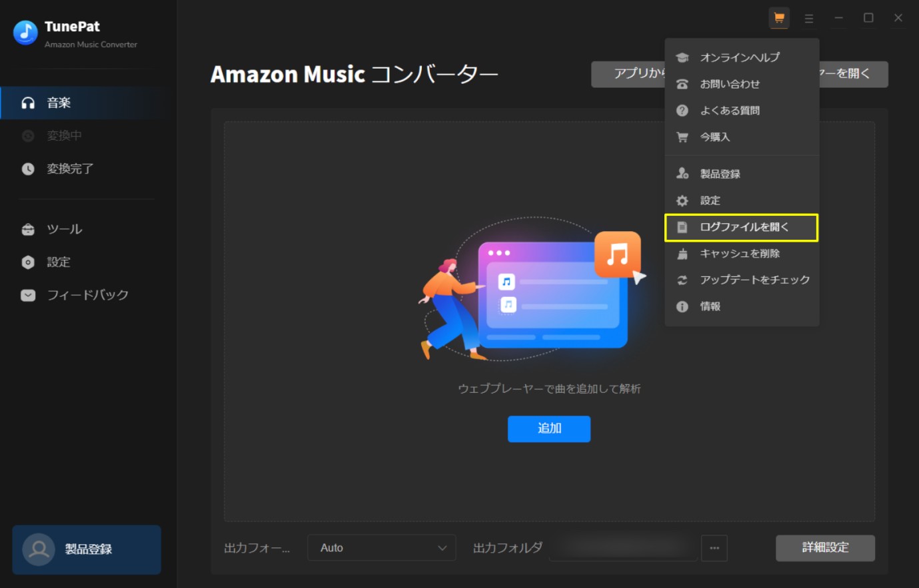Open 設定 in the left sidebar
This screenshot has height=588, width=919.
coord(89,262)
